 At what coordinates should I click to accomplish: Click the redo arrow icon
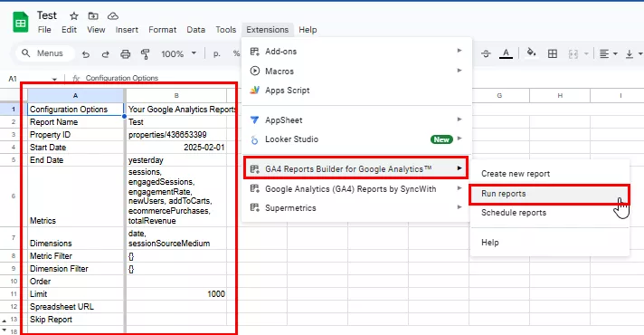[x=106, y=53]
